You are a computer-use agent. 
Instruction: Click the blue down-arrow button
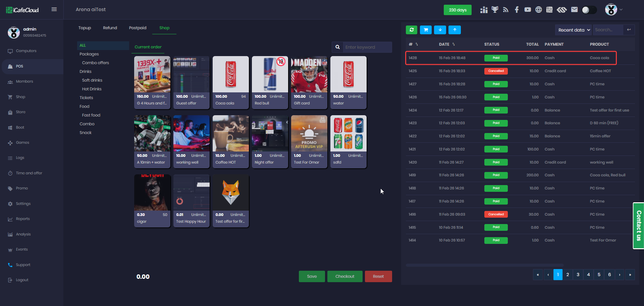tap(440, 30)
